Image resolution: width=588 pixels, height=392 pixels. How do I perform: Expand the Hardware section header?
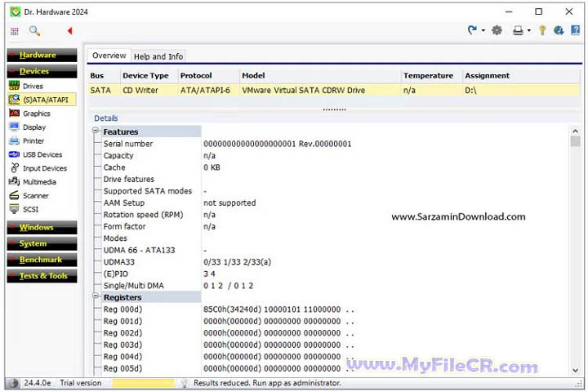[42, 56]
